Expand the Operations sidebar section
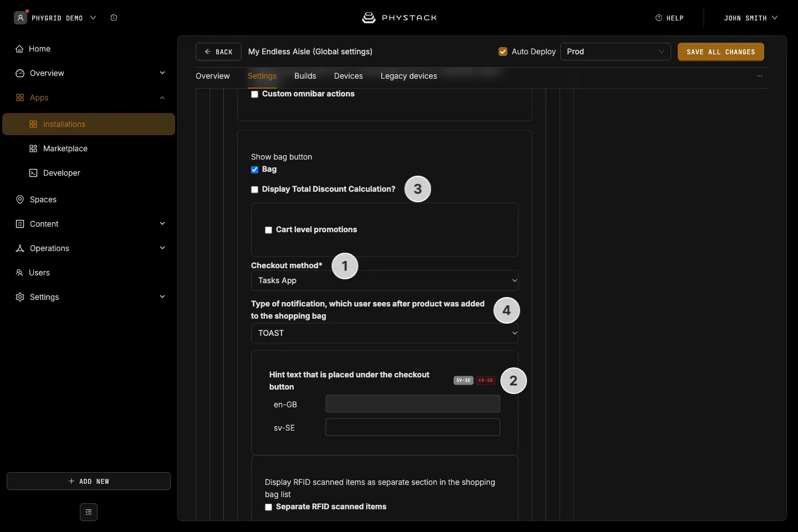This screenshot has width=798, height=532. pos(162,248)
